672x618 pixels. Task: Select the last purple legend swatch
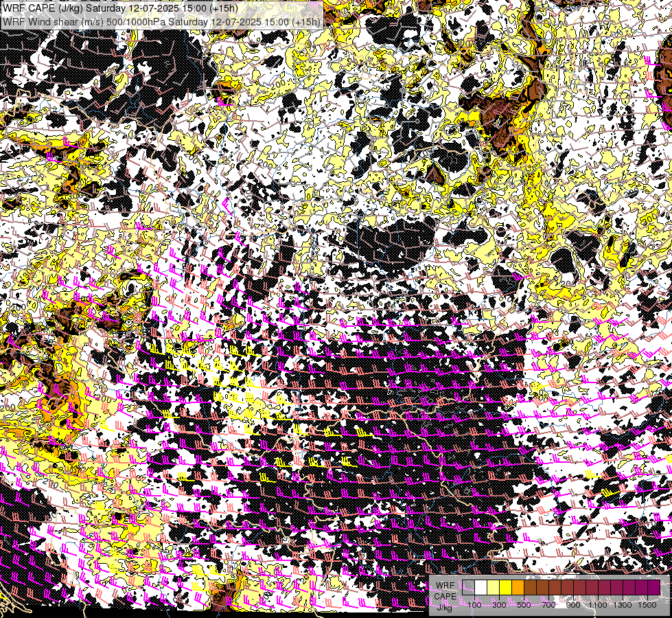coord(654,588)
